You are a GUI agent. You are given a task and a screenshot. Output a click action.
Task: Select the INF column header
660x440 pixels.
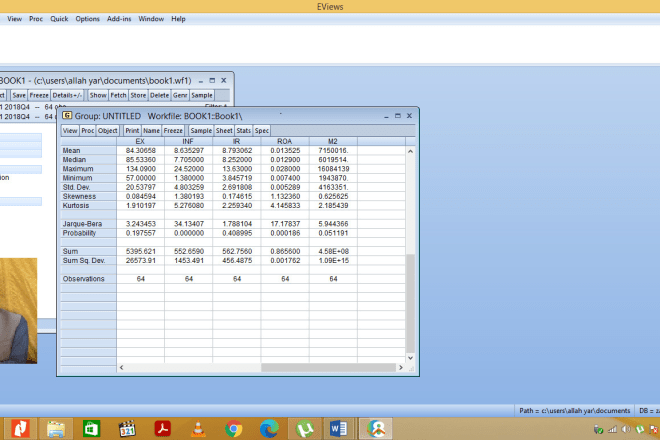[188, 141]
